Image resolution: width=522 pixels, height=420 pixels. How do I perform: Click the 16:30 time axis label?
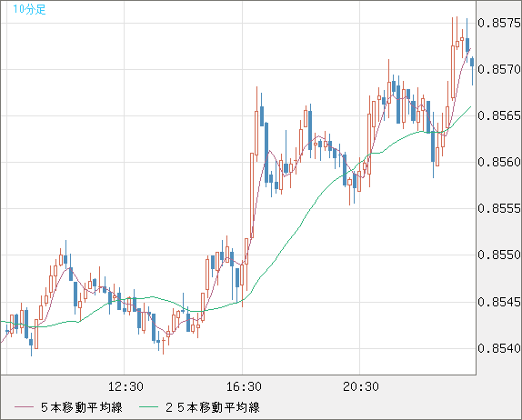(x=244, y=386)
